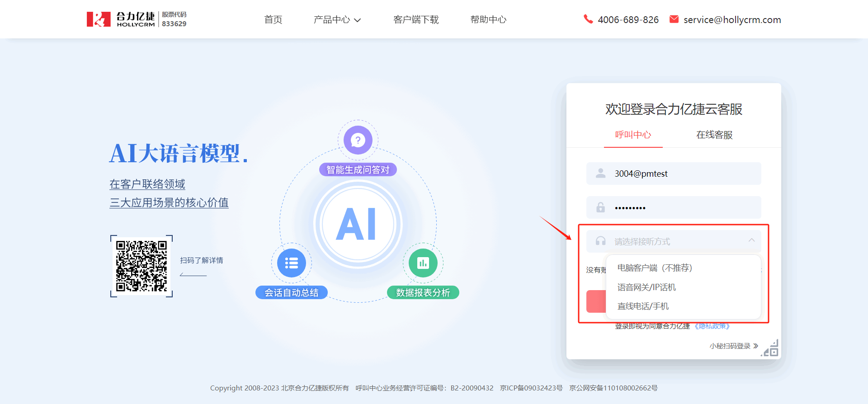Screen dimensions: 868x404
Task: Collapse dropdown with the chevron arrow
Action: click(751, 240)
